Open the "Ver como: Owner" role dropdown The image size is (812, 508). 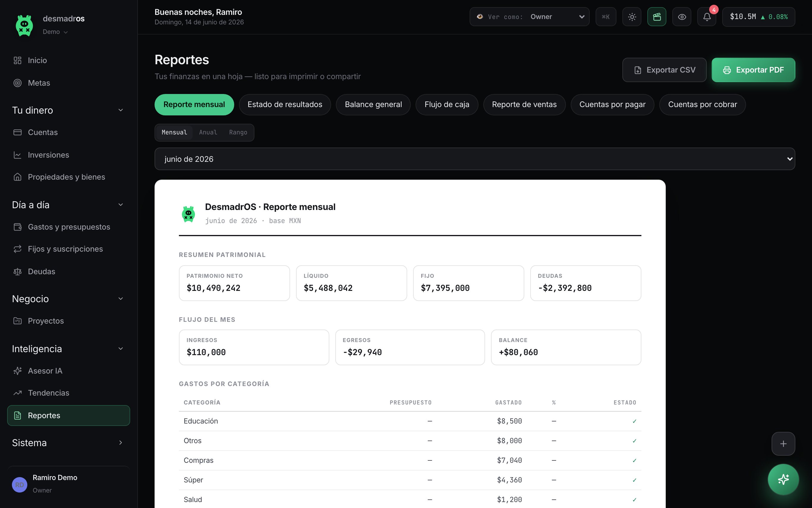tap(529, 17)
